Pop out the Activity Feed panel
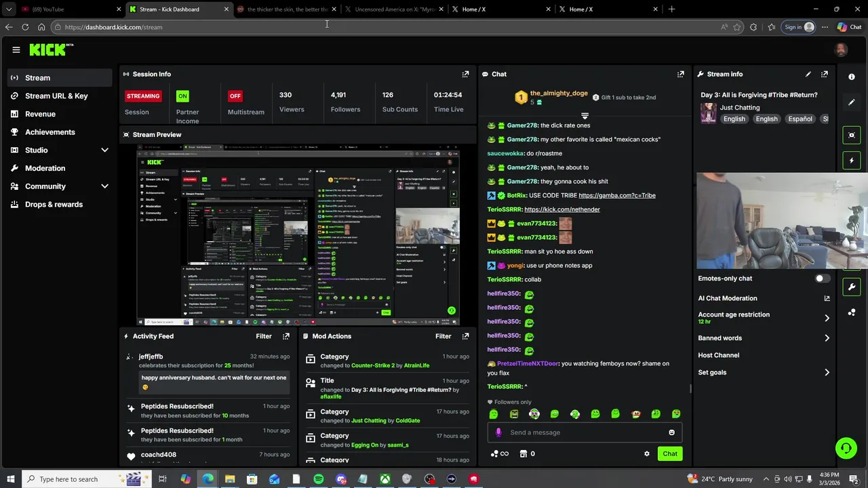The width and height of the screenshot is (868, 488). point(286,336)
